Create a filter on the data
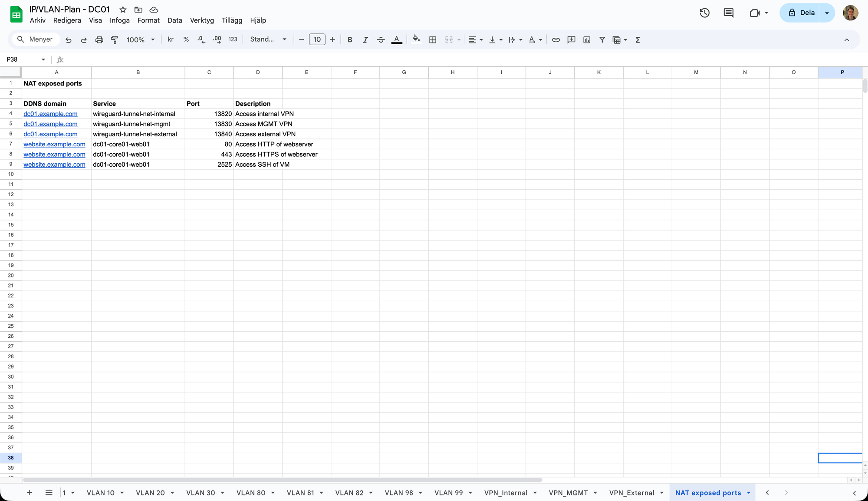The image size is (868, 501). coord(602,40)
